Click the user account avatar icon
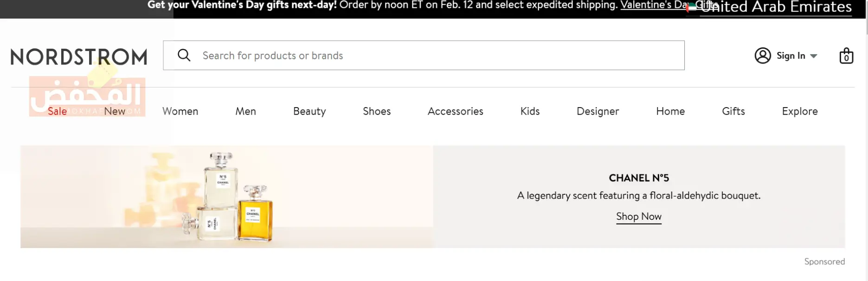Screen dimensions: 868x281 (763, 56)
